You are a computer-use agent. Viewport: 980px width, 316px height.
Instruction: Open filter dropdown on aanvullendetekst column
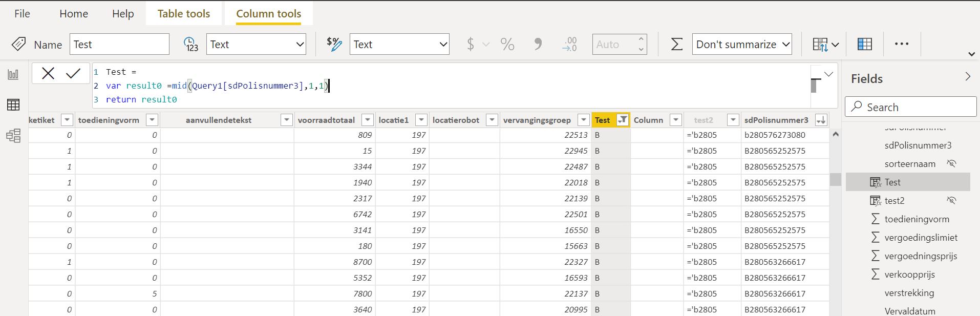click(286, 120)
